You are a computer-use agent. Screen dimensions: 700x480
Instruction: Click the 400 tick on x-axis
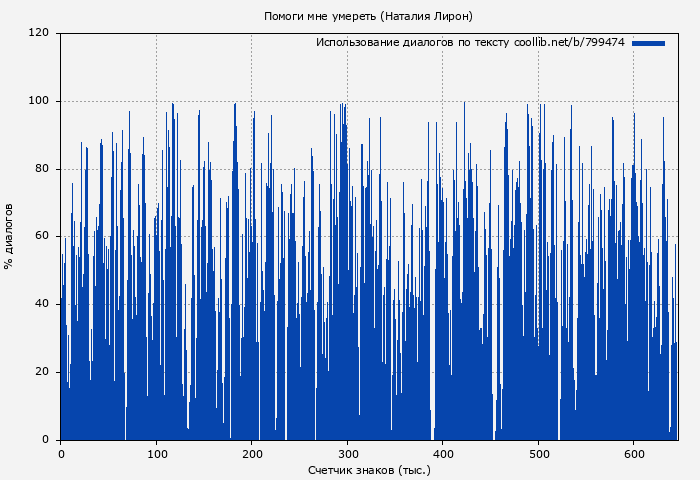[x=443, y=454]
